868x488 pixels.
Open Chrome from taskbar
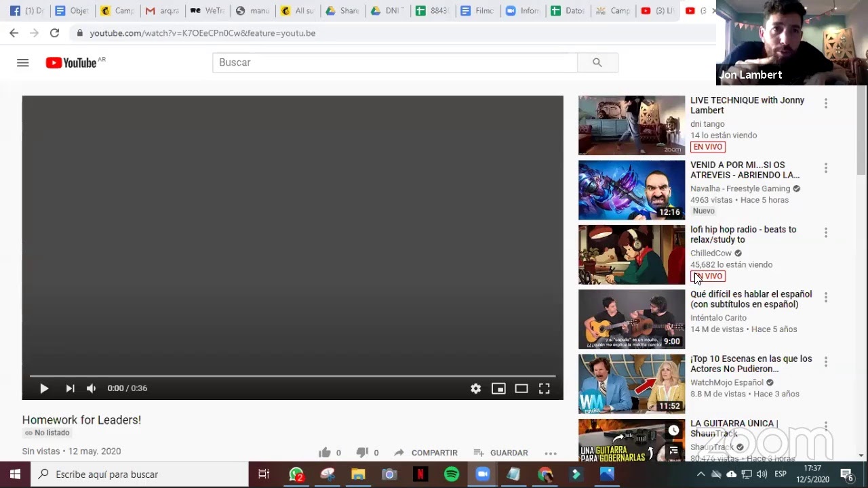click(x=545, y=474)
